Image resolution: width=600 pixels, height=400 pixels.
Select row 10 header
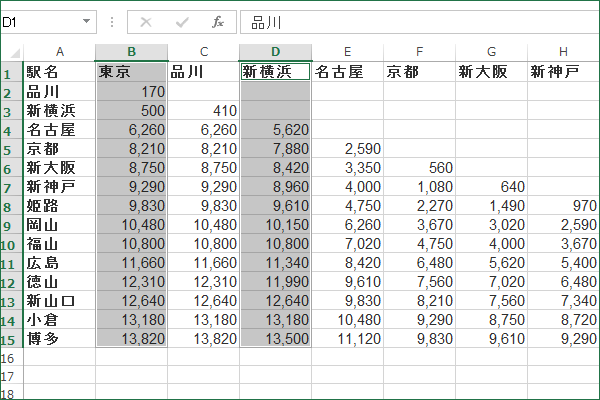click(11, 243)
